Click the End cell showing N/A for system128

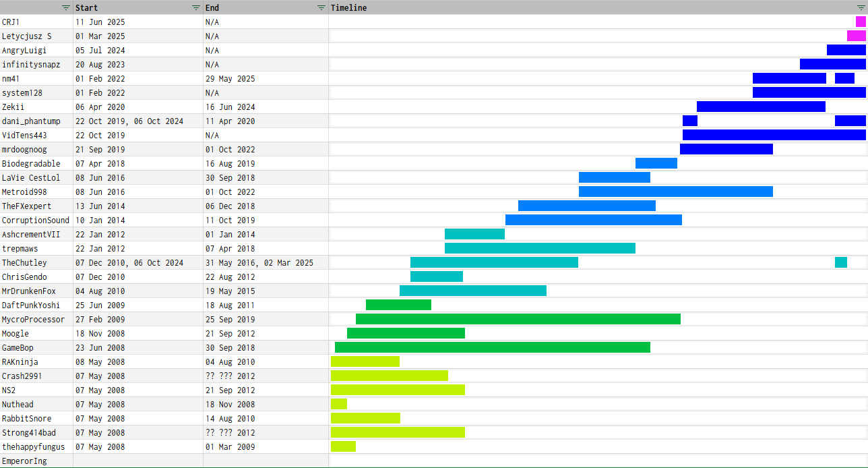click(212, 93)
